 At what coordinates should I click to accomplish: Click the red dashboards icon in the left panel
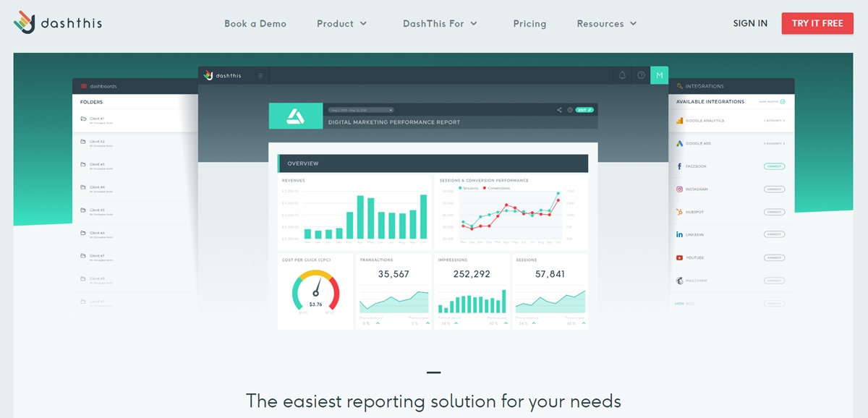84,86
